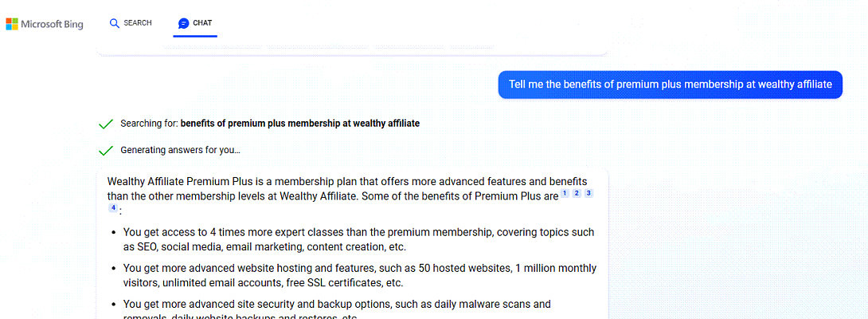This screenshot has height=319, width=868.
Task: Click the Wealthy Affiliate Premium Plus intro paragraph
Action: click(334, 188)
